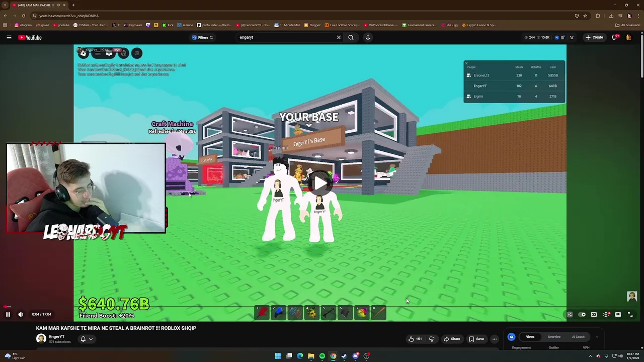The width and height of the screenshot is (644, 362).
Task: Open File Explorer from the taskbar
Action: tap(311, 356)
